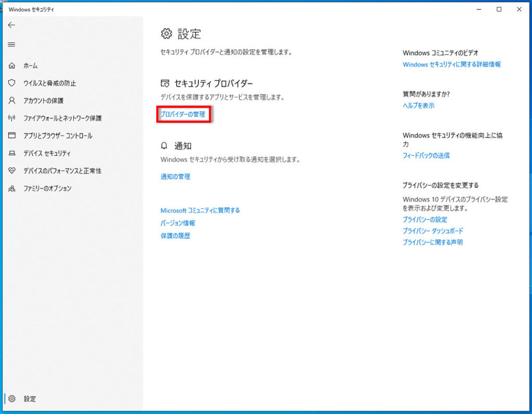532x414 pixels.
Task: Click フィードバックの送信 link
Action: pos(426,155)
